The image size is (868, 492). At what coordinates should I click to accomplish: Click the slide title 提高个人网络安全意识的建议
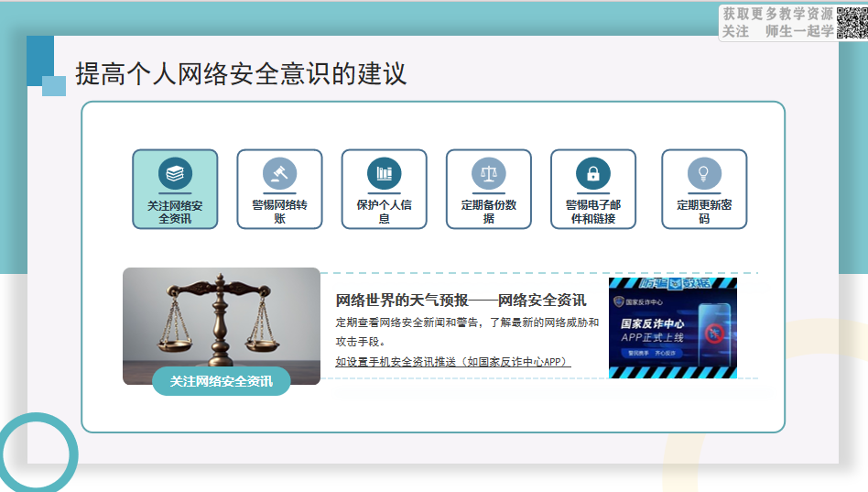(241, 74)
